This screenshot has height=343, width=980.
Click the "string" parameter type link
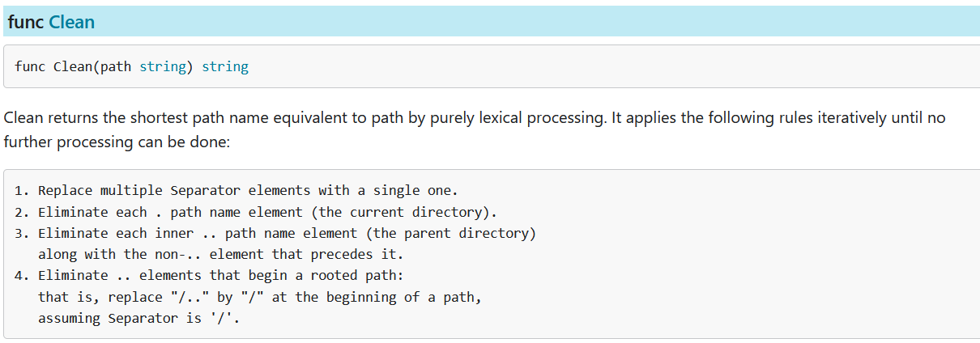pos(163,67)
